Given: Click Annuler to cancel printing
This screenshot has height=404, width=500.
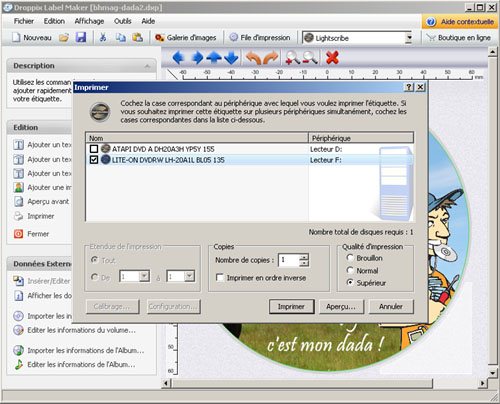Looking at the screenshot, I should click(x=391, y=306).
